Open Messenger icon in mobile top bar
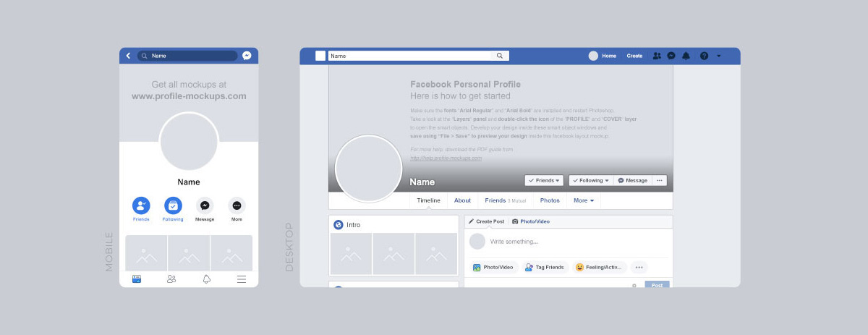 coord(247,56)
